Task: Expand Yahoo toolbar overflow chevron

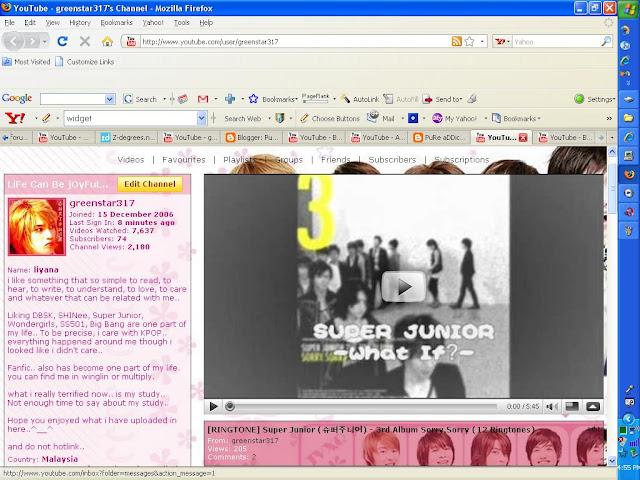Action: pos(609,118)
